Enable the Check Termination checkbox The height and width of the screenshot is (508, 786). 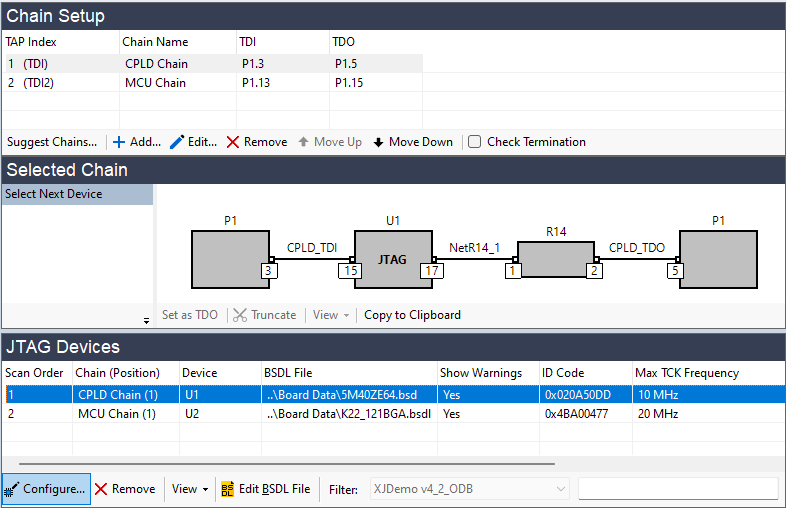pyautogui.click(x=475, y=142)
